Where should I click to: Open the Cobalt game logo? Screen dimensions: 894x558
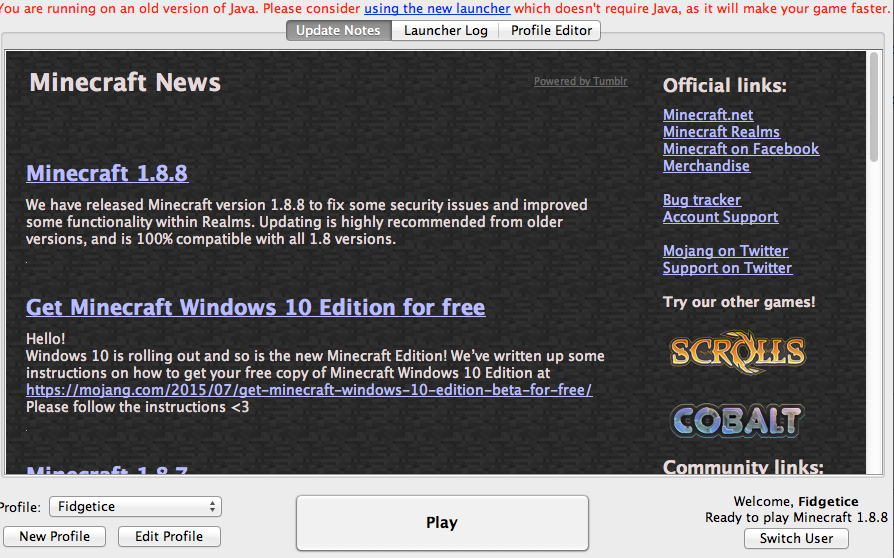tap(737, 421)
